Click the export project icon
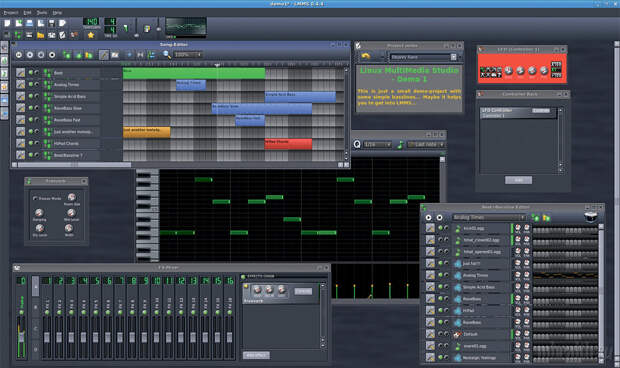 coord(62,23)
